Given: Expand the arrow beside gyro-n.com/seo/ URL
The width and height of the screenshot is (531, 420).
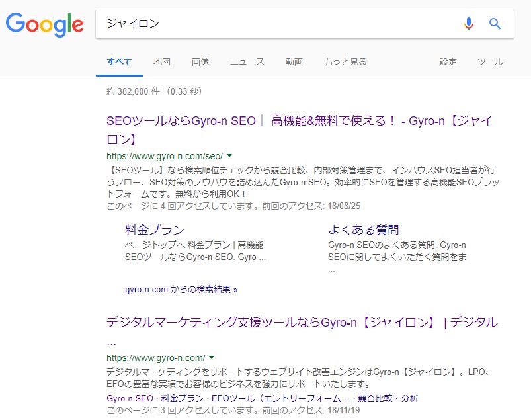Looking at the screenshot, I should (x=229, y=156).
